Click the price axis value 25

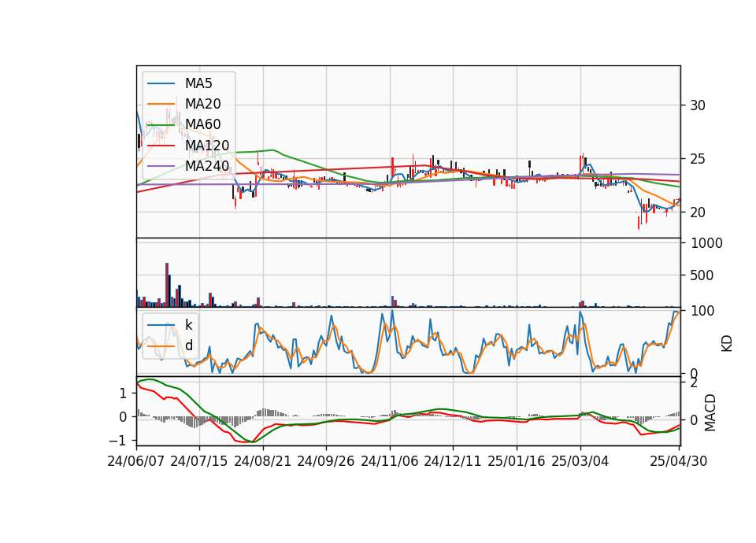coord(698,159)
